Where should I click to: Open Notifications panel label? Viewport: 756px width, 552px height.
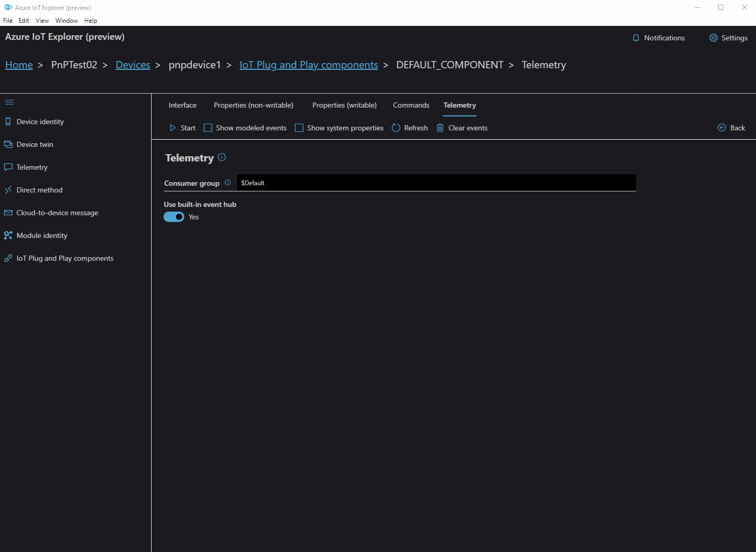click(x=664, y=38)
